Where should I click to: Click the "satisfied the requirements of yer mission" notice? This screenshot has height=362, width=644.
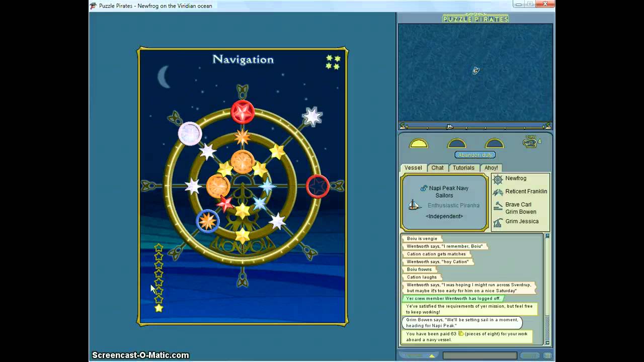pos(469,309)
